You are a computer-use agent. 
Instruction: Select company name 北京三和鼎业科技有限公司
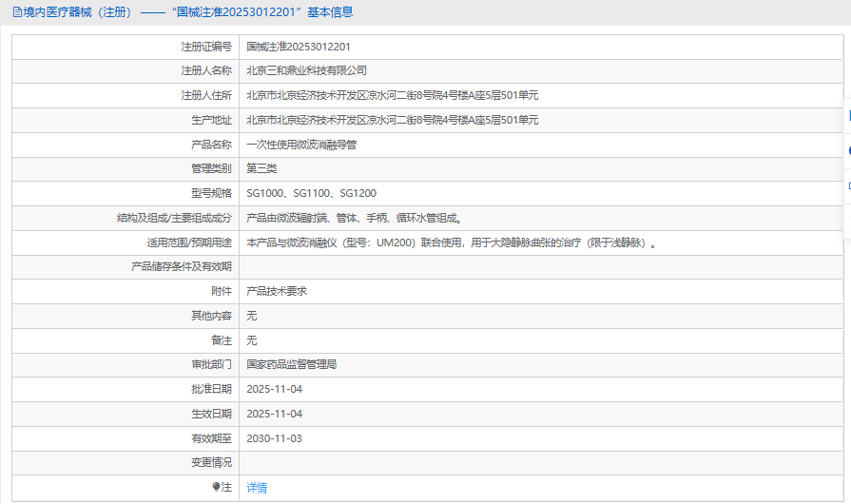(x=306, y=70)
